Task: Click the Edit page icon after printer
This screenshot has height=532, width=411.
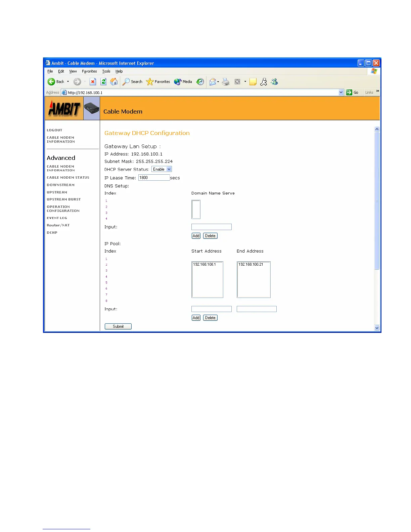Action: pyautogui.click(x=237, y=82)
